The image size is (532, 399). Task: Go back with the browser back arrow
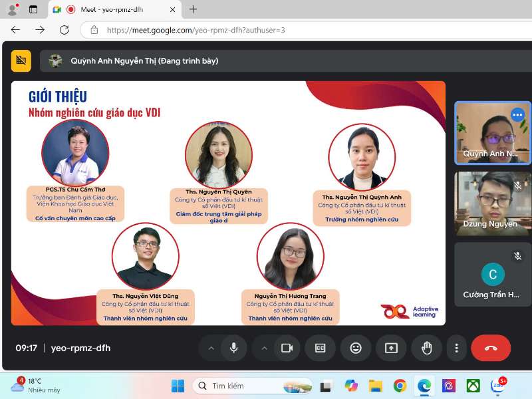(x=15, y=29)
